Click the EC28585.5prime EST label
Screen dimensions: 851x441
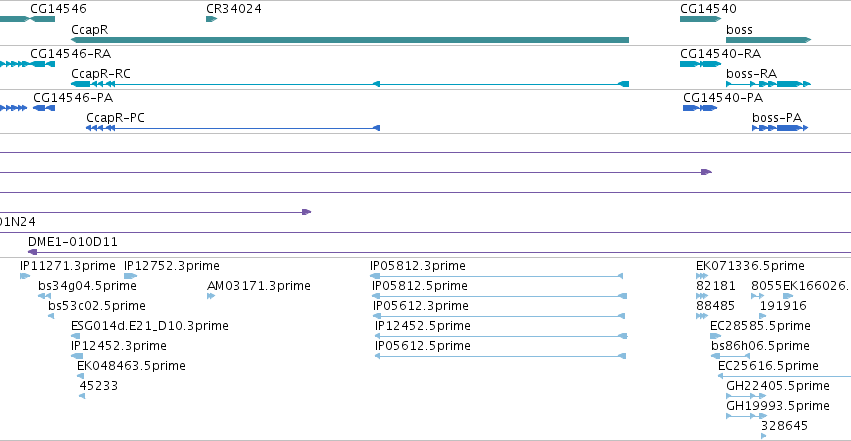(760, 326)
